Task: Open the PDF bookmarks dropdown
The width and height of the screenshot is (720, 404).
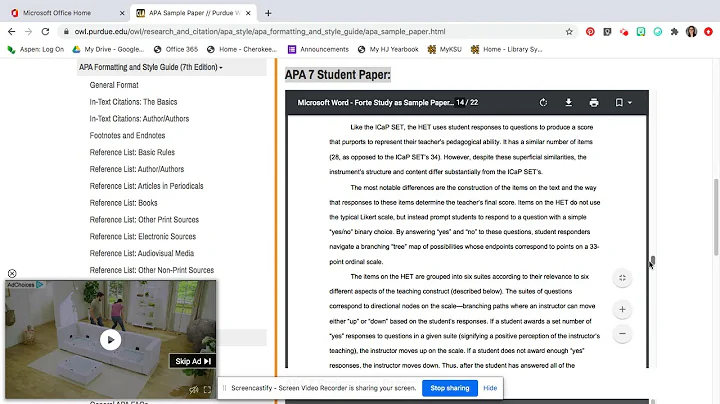Action: pos(624,102)
